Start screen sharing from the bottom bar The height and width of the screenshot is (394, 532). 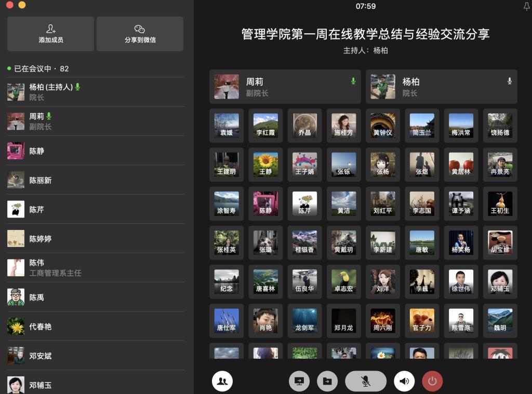point(299,382)
